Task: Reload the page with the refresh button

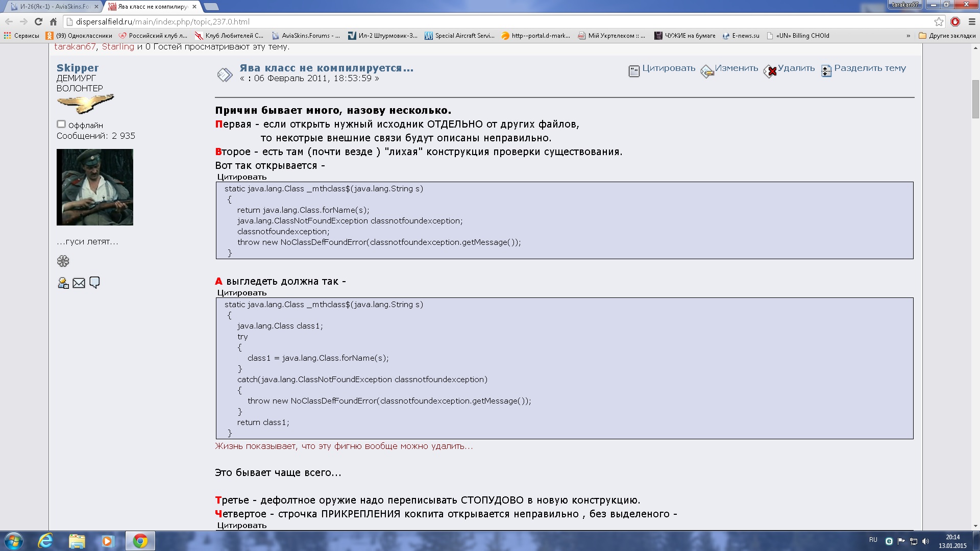Action: click(x=38, y=21)
